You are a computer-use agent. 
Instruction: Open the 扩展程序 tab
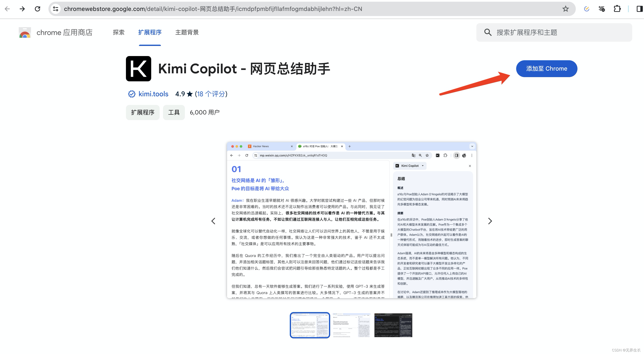click(150, 32)
